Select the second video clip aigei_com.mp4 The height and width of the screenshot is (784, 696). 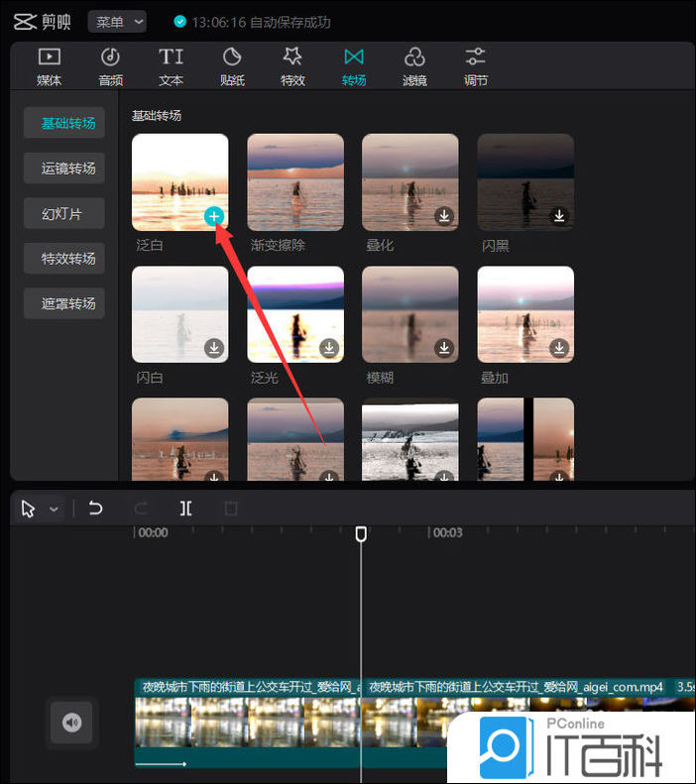(528, 723)
